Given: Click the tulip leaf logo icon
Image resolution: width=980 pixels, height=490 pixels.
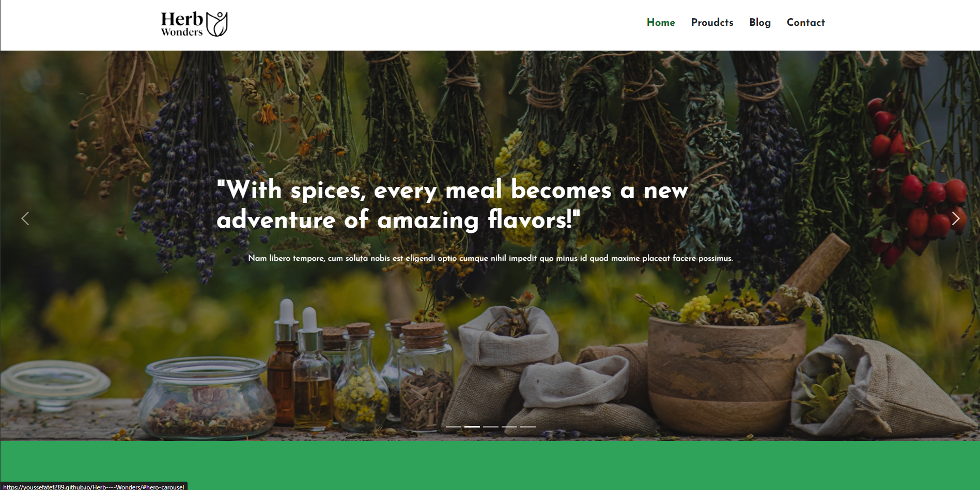Looking at the screenshot, I should coord(217,24).
